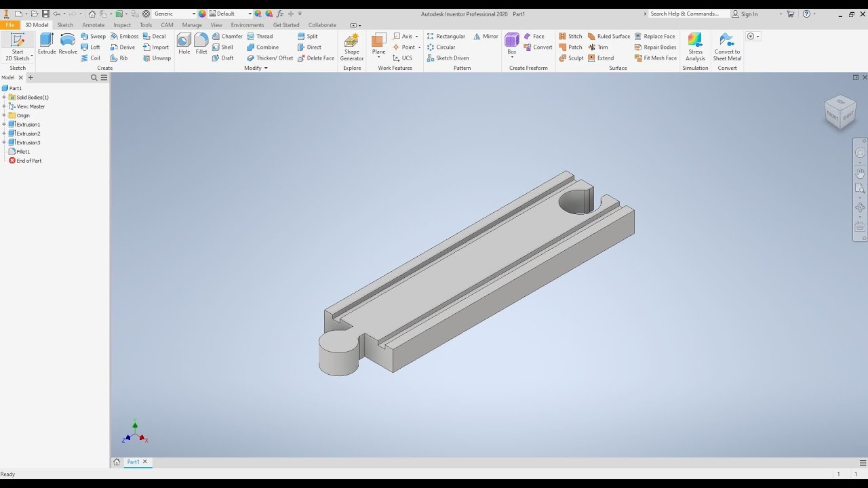
Task: Open the Hole tool
Action: coord(184,43)
